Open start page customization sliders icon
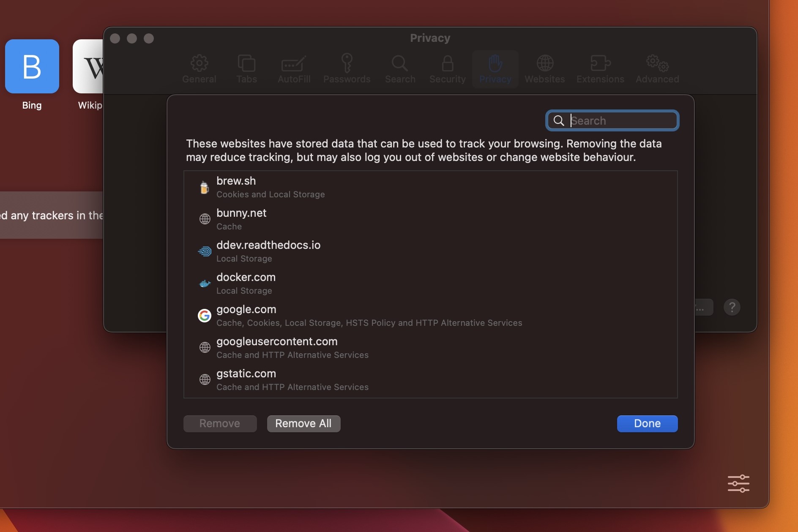Screen dimensions: 798x532 [738, 483]
